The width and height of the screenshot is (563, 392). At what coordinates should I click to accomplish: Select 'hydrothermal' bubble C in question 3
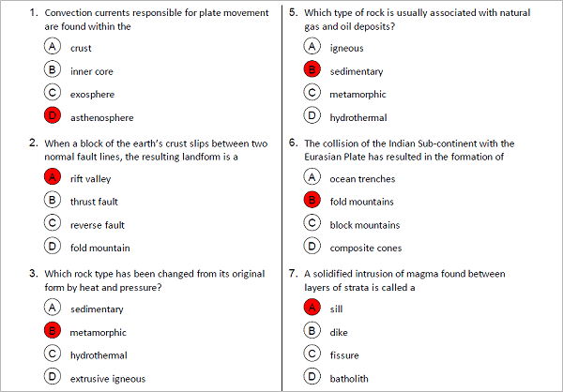click(x=53, y=354)
